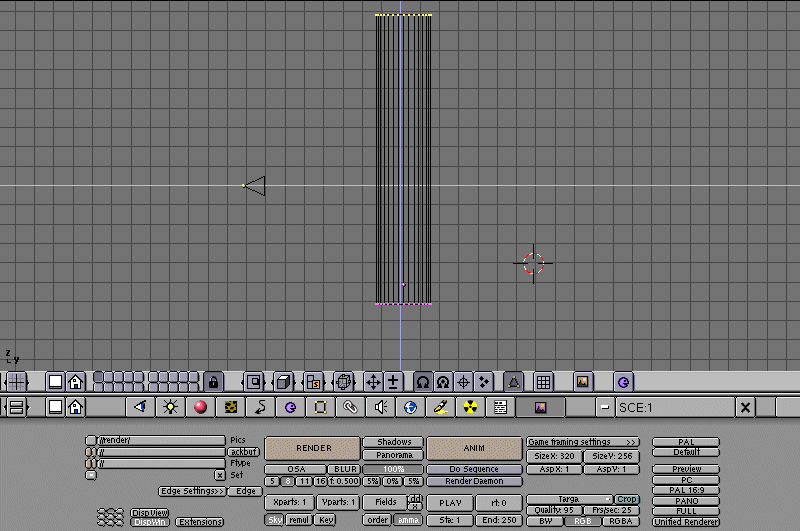Enable the OSA oversampling toggle
The height and width of the screenshot is (531, 800).
point(296,468)
